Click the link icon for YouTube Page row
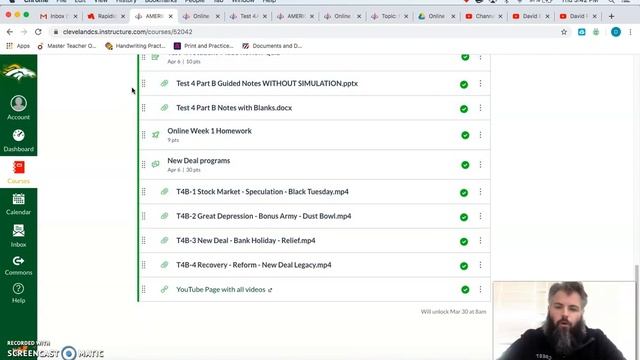Viewport: 640px width, 360px height. [x=164, y=289]
